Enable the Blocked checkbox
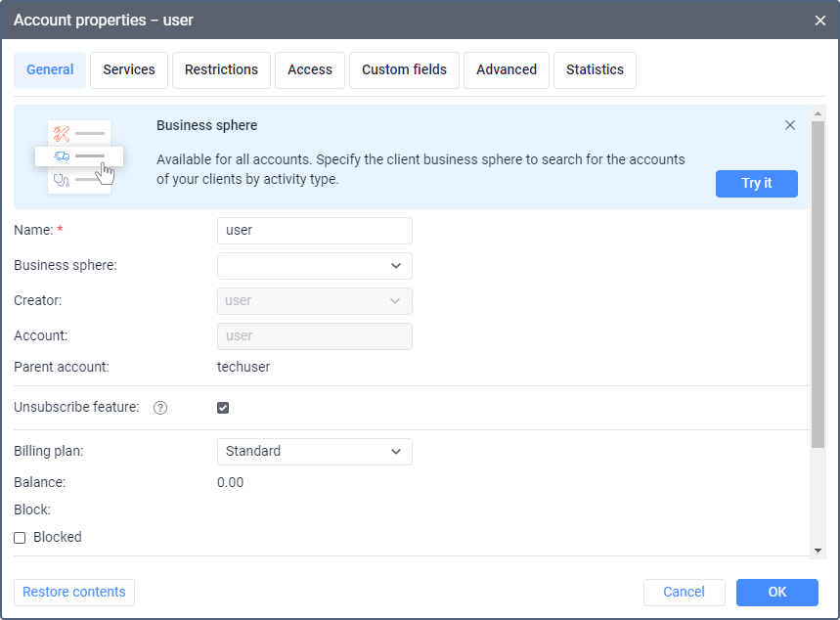Screen dimensions: 840x620 click(x=20, y=538)
